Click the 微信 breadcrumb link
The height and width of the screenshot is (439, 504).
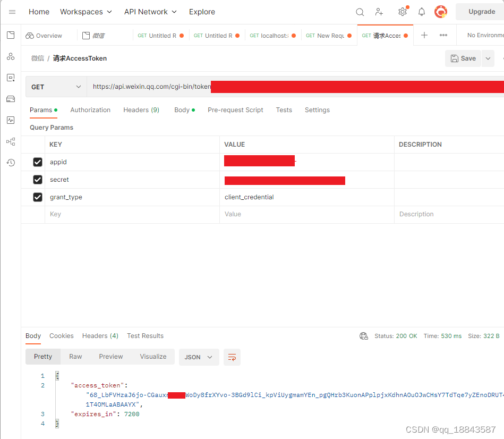tap(38, 58)
